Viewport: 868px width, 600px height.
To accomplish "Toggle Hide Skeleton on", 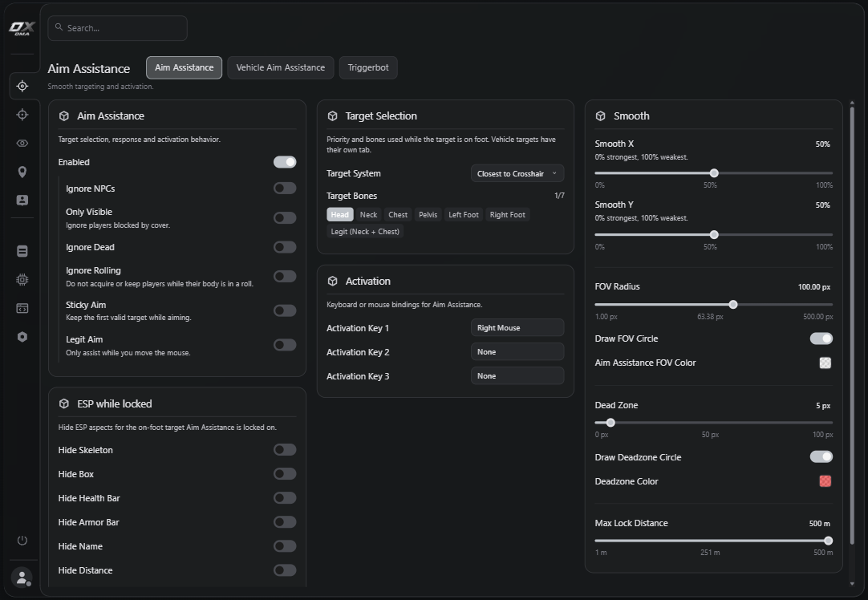I will click(x=285, y=450).
